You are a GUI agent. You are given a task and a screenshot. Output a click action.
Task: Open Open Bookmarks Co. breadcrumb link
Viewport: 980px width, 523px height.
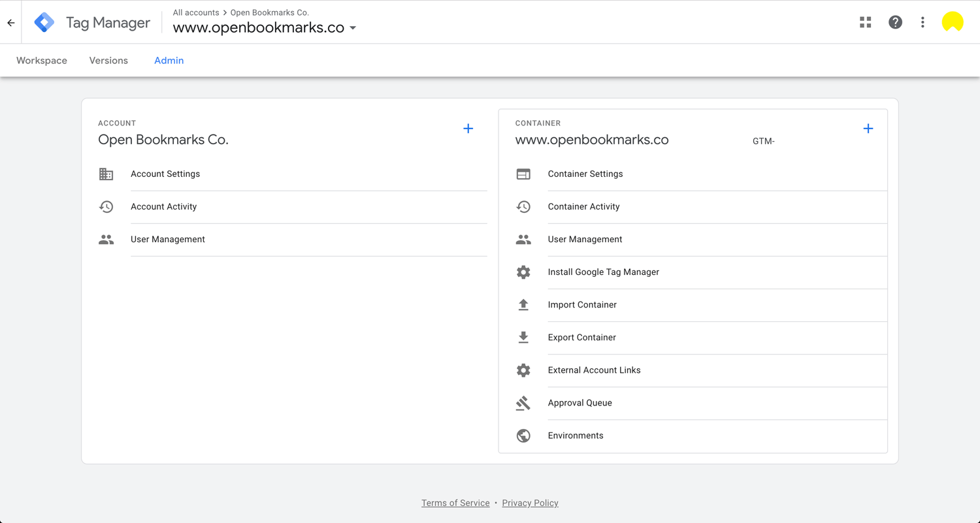(x=269, y=12)
